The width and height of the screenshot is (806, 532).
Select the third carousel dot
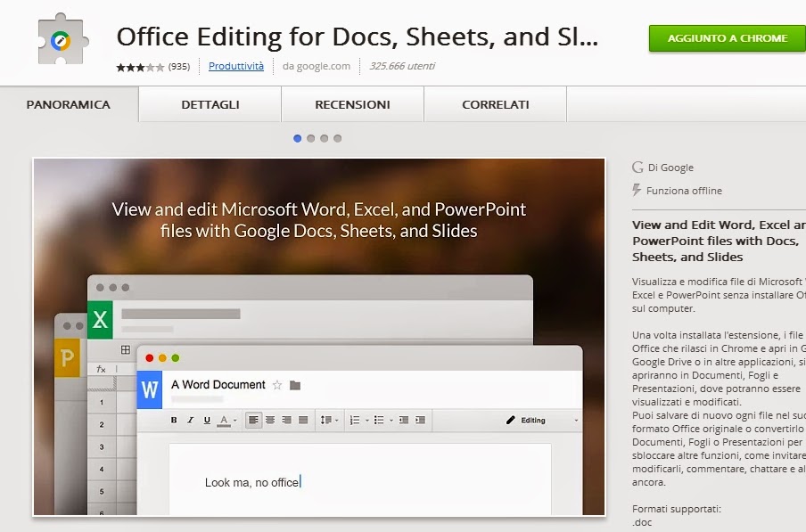tap(324, 138)
